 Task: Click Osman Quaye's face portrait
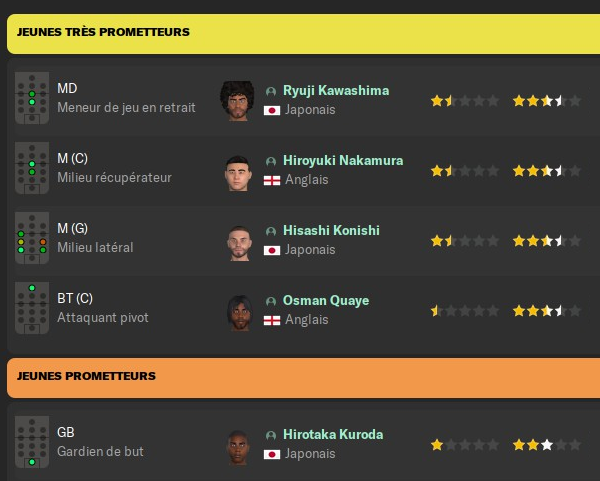click(238, 310)
